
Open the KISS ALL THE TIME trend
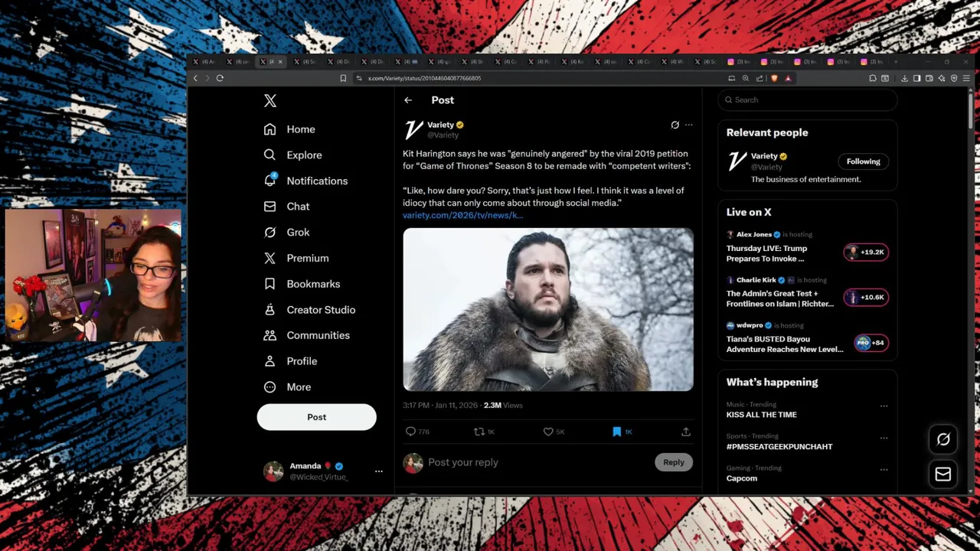click(x=761, y=415)
